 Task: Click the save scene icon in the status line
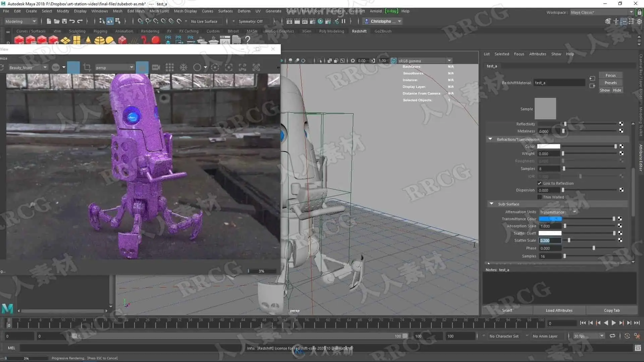tap(64, 21)
